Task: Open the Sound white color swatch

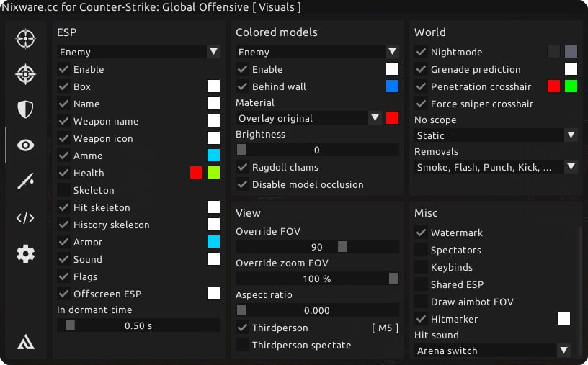Action: point(214,259)
